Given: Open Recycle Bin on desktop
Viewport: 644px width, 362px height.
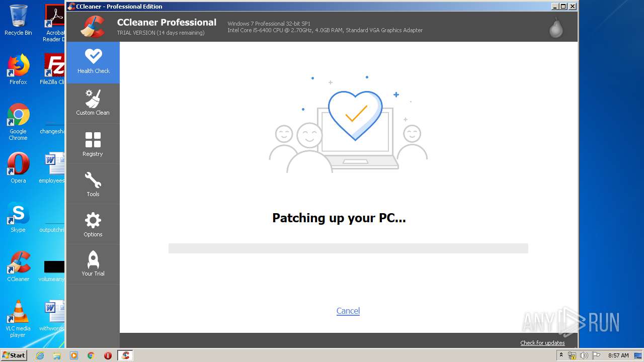Looking at the screenshot, I should (x=18, y=20).
